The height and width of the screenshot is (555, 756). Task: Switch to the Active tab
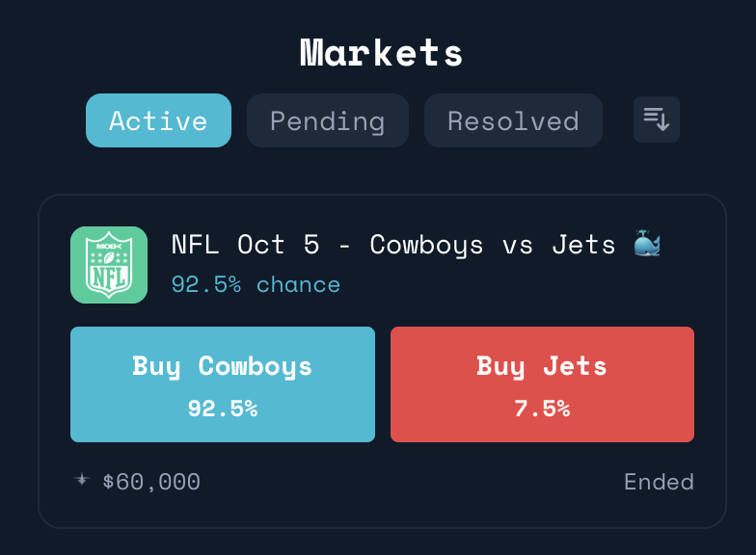click(158, 120)
